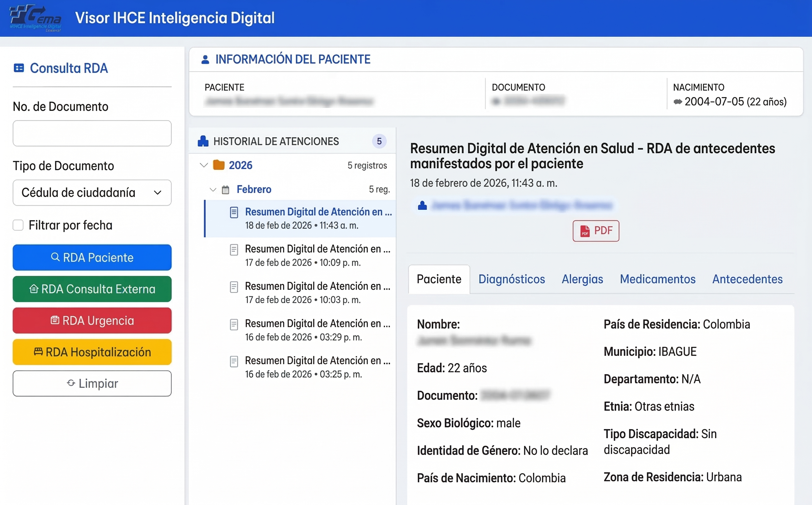This screenshot has width=812, height=505.
Task: Enable the Filtrar por fecha checkbox
Action: [x=18, y=225]
